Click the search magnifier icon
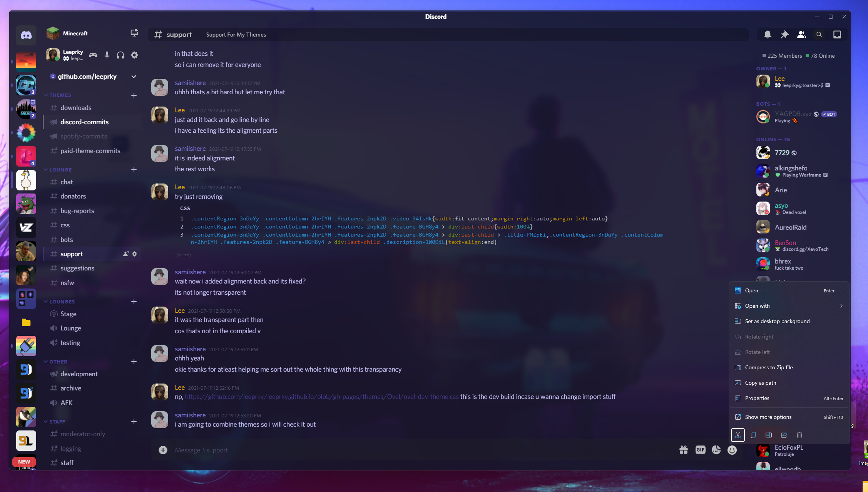 819,35
